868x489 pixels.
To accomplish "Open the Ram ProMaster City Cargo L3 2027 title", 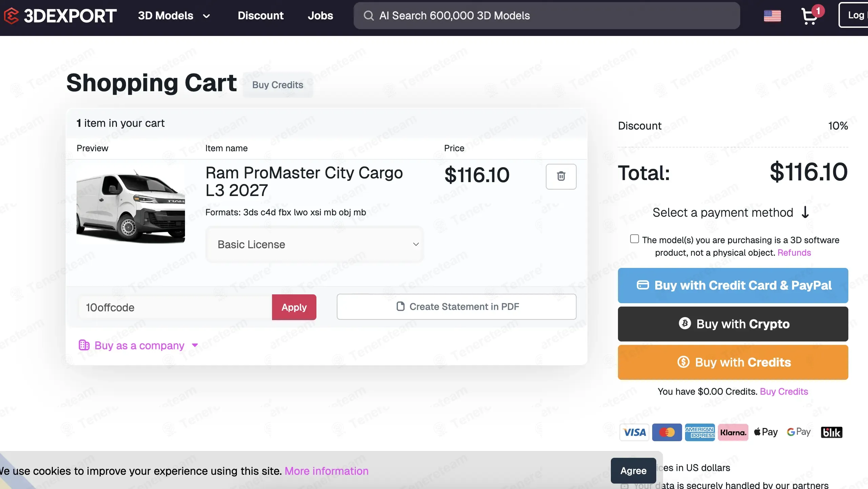I will (x=304, y=181).
